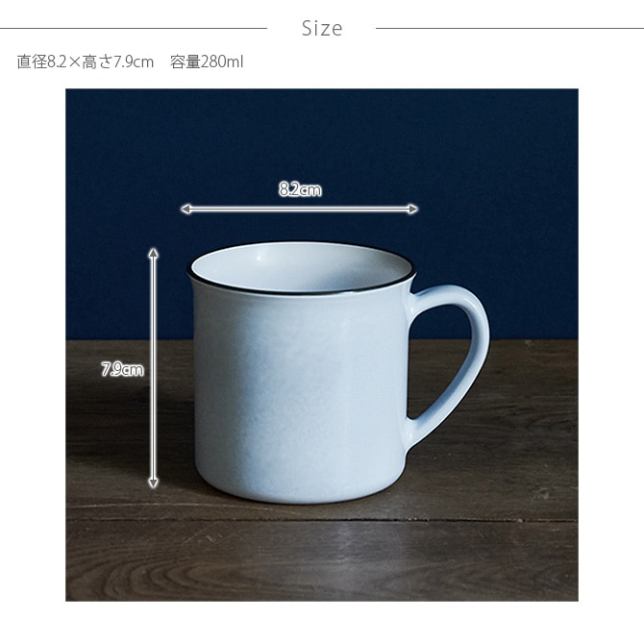The height and width of the screenshot is (644, 644).
Task: Select the 直径8.2×高さ7.9cm dimension text
Action: point(86,62)
